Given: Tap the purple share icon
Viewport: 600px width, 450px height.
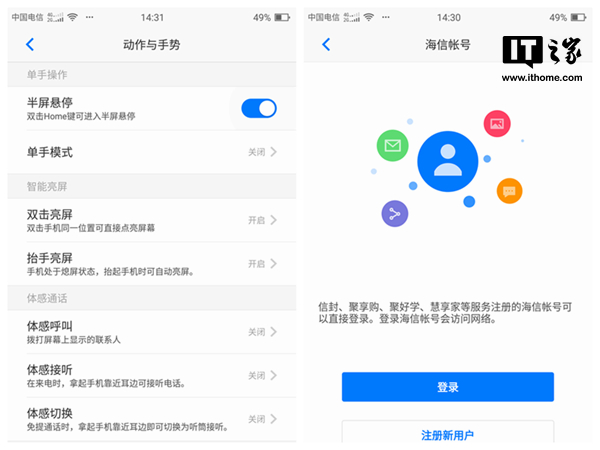Looking at the screenshot, I should (395, 214).
